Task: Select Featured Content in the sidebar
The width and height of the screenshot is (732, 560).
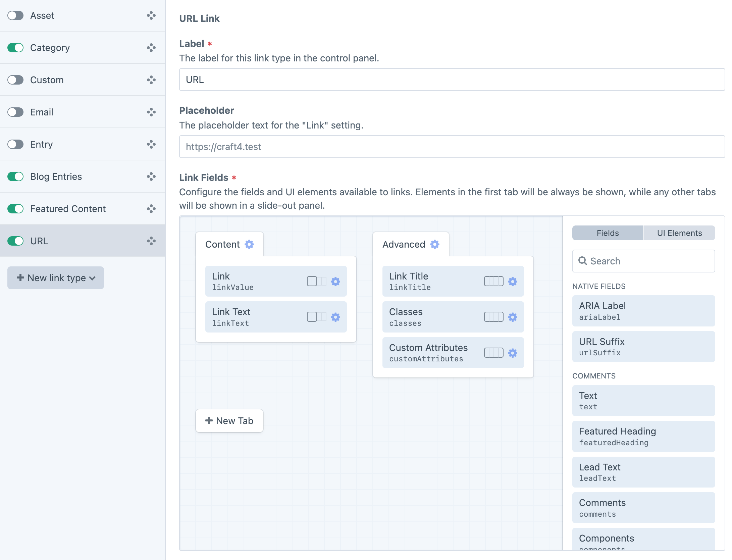Action: tap(67, 208)
